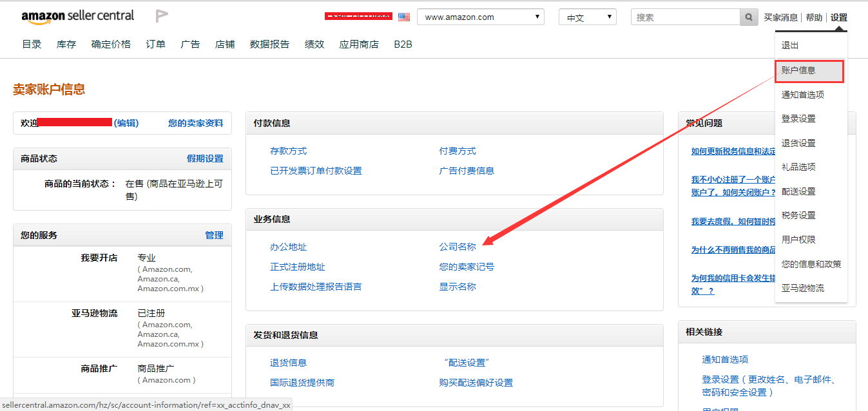This screenshot has width=868, height=411.
Task: Click the search magnifier button
Action: coord(748,17)
